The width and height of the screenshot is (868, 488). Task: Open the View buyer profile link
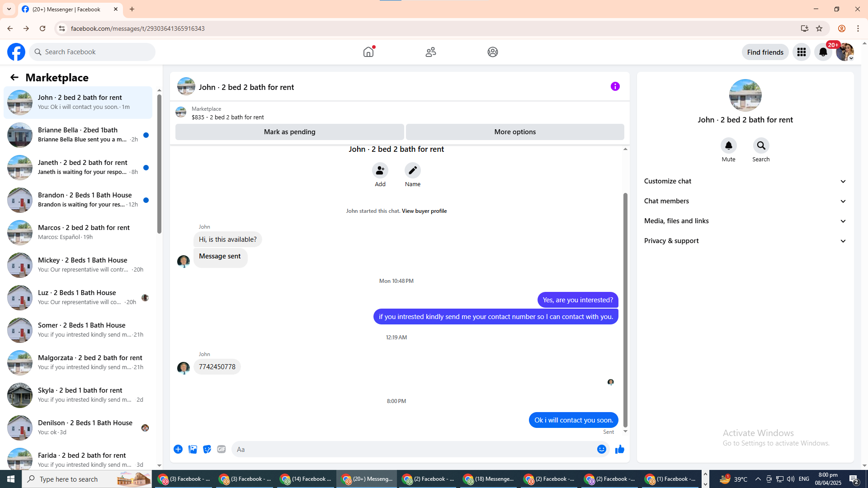click(x=424, y=211)
